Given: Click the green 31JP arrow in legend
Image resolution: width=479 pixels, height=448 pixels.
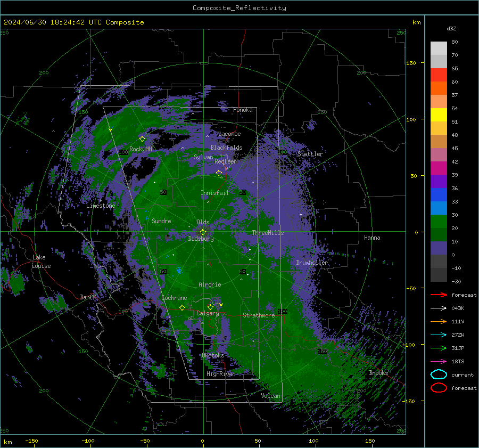Looking at the screenshot, I should 439,348.
